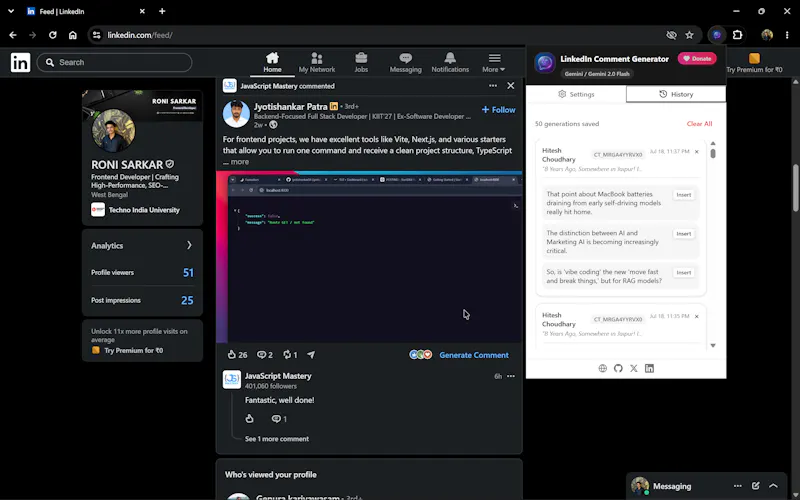
Task: Switch to the Settings tab in extension
Action: pos(576,94)
